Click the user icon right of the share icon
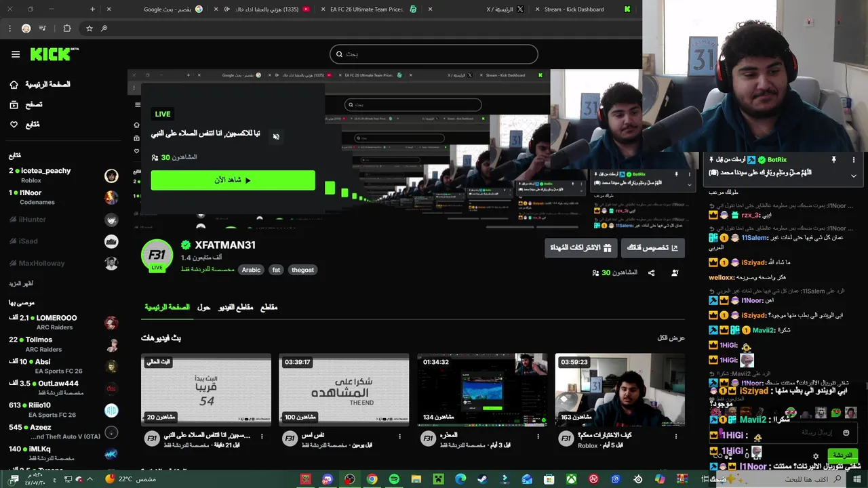 coord(675,272)
